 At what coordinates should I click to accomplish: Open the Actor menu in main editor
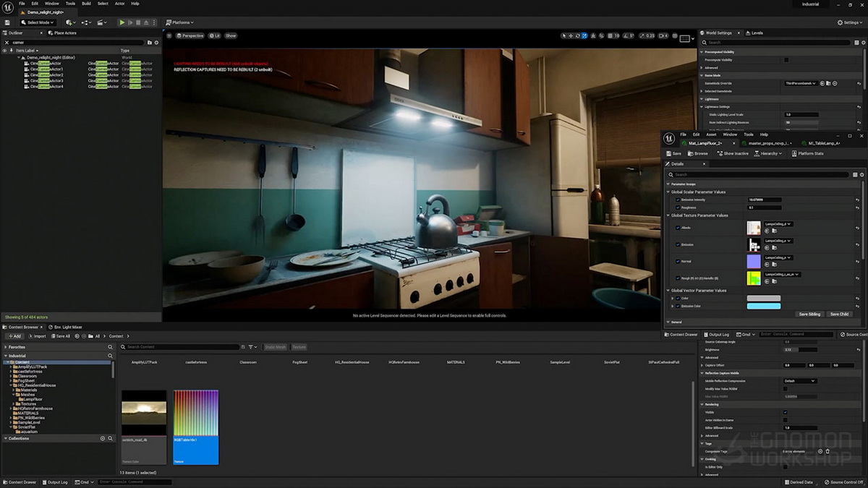119,4
